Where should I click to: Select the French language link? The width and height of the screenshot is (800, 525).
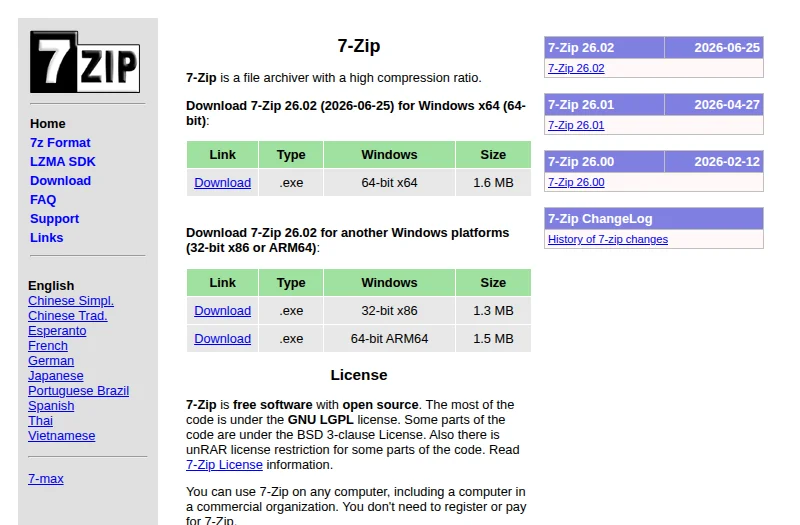[x=48, y=346]
